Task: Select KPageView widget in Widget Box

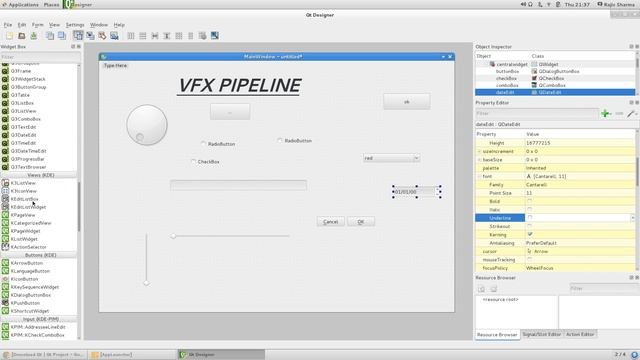Action: pyautogui.click(x=23, y=215)
